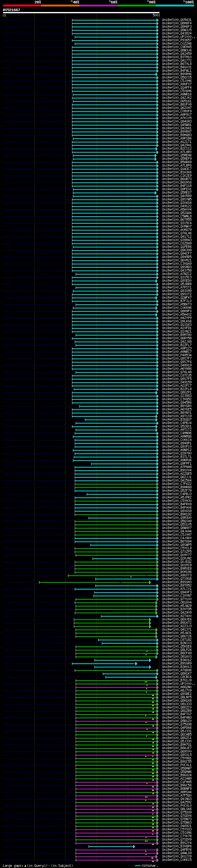This screenshot has height=868, width=197.
Task: Click hit label UniRef100_B7G1J9
Action: pos(176,680)
